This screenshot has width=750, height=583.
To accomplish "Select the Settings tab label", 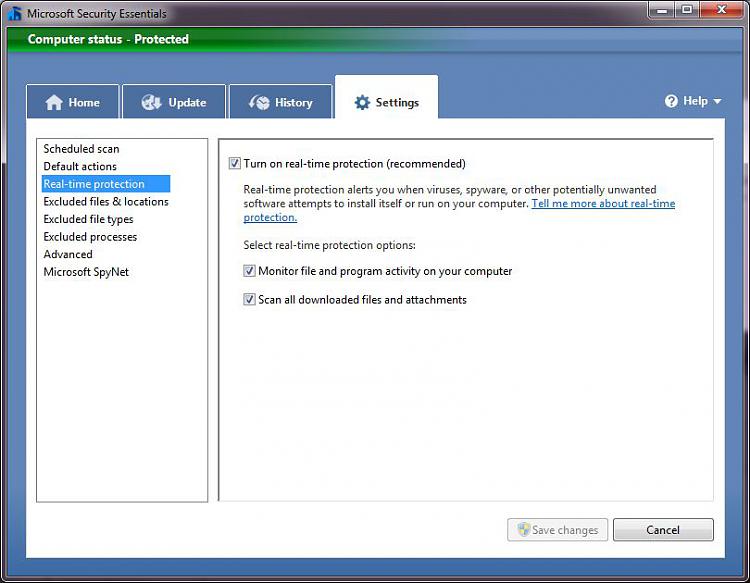I will [x=397, y=102].
